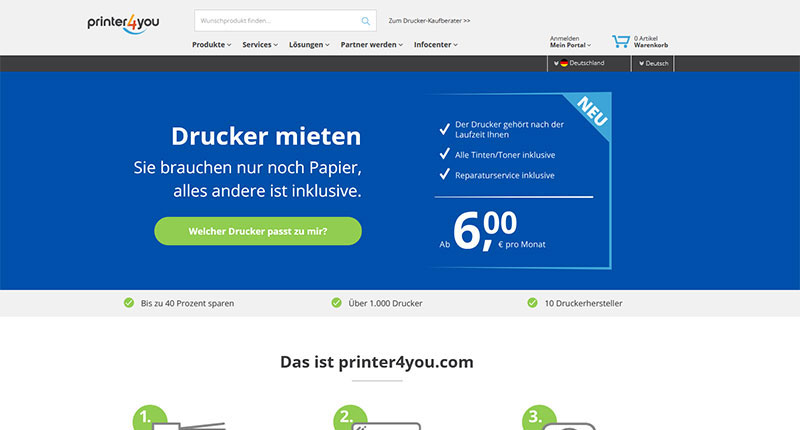Click green check beside 'Bis zu 40 Prozent sparen'
This screenshot has height=430, width=800.
pyautogui.click(x=129, y=302)
